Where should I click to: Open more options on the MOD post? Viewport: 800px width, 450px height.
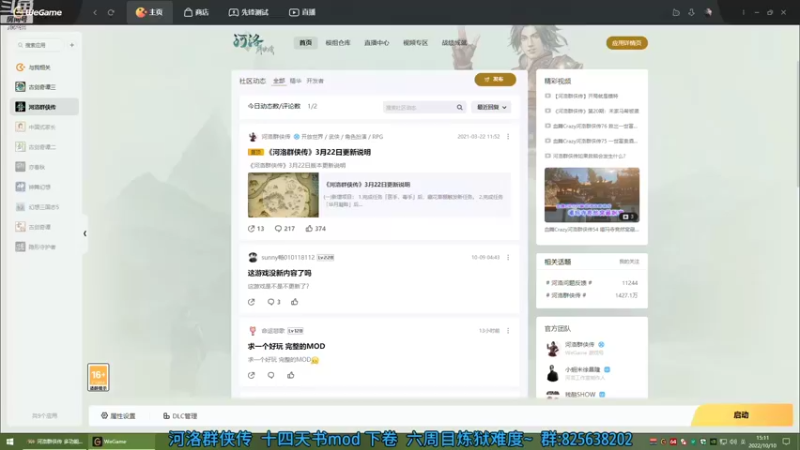(508, 331)
